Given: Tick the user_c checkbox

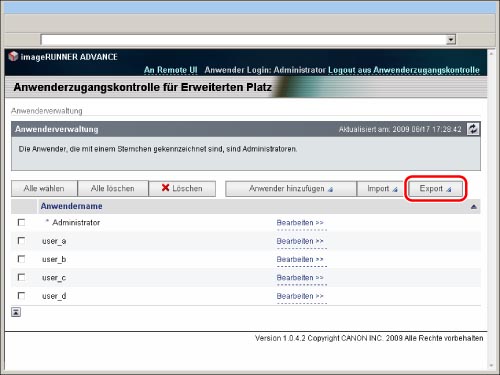Looking at the screenshot, I should (x=21, y=277).
